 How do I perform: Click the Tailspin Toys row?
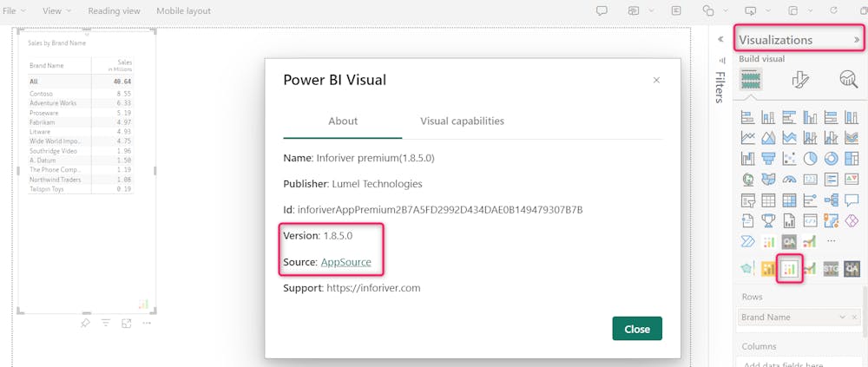click(81, 189)
